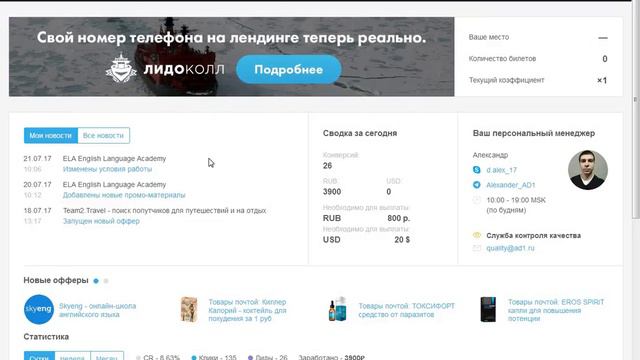Viewport: 640px width, 360px height.
Task: Click the Ваше место label
Action: [x=489, y=37]
